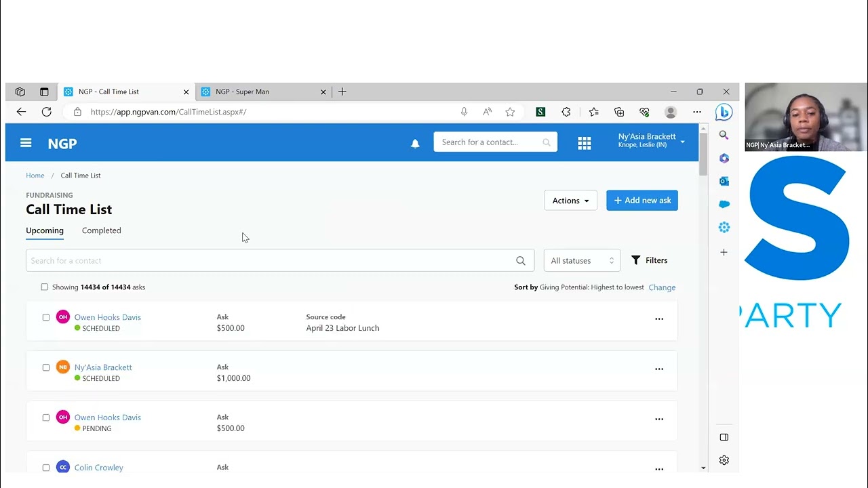Open row options for Colin Crowley ask
This screenshot has width=868, height=488.
tap(659, 468)
